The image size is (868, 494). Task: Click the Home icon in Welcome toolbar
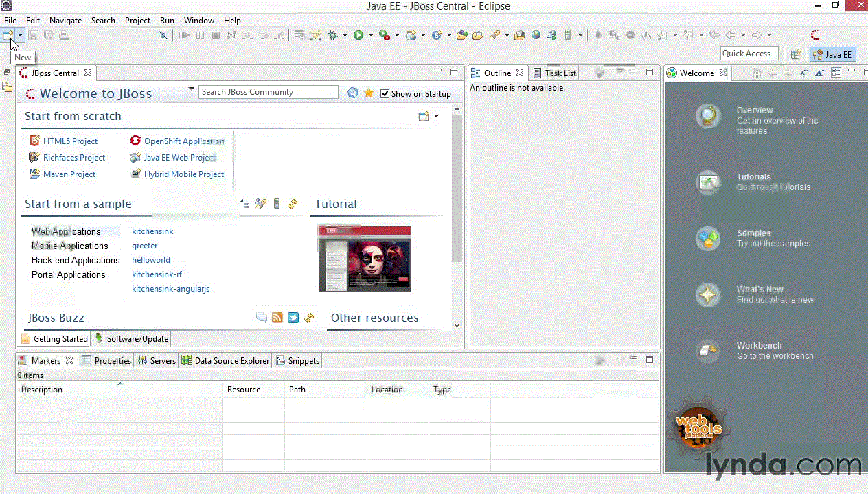point(757,73)
